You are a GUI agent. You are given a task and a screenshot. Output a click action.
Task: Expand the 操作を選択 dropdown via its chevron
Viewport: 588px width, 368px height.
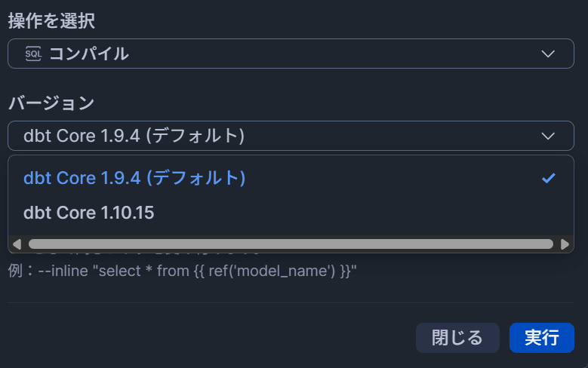pyautogui.click(x=549, y=54)
